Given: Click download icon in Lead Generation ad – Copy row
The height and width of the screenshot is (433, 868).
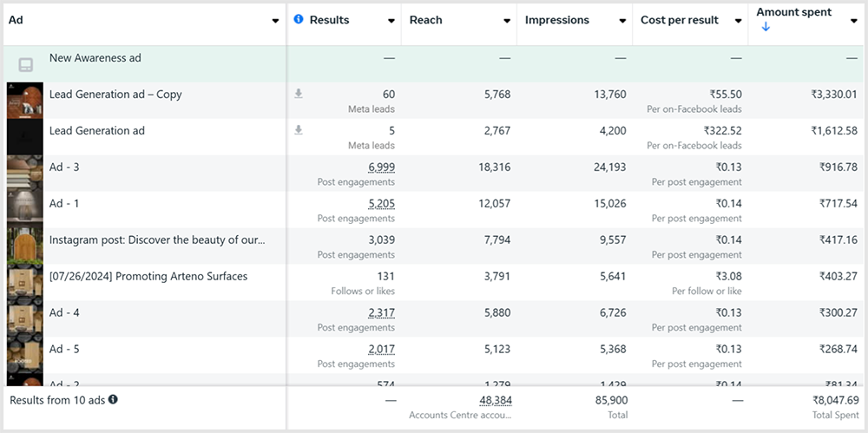Looking at the screenshot, I should tap(299, 94).
